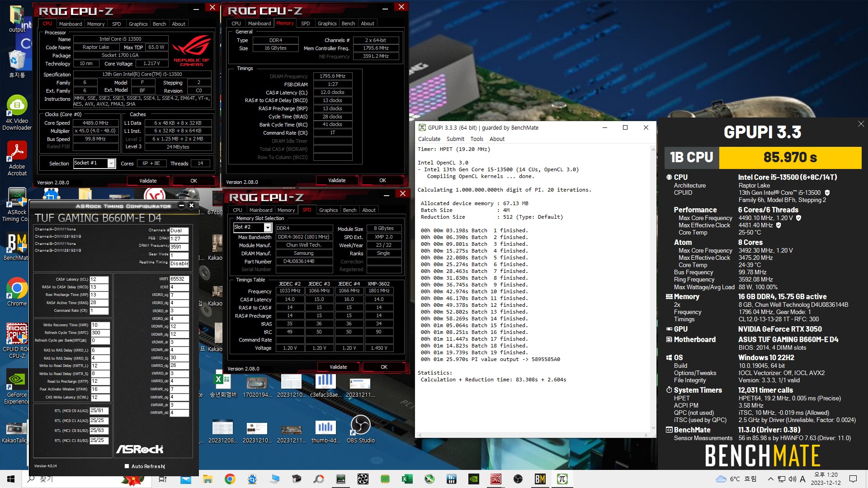Open the Mail app in taskbar
This screenshot has height=488, width=868.
tap(185, 479)
